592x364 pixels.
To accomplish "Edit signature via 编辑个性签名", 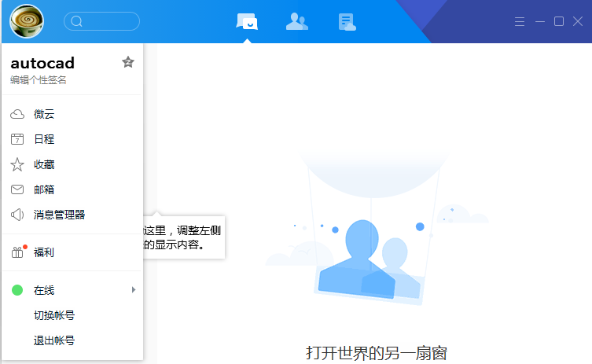I will [x=39, y=80].
